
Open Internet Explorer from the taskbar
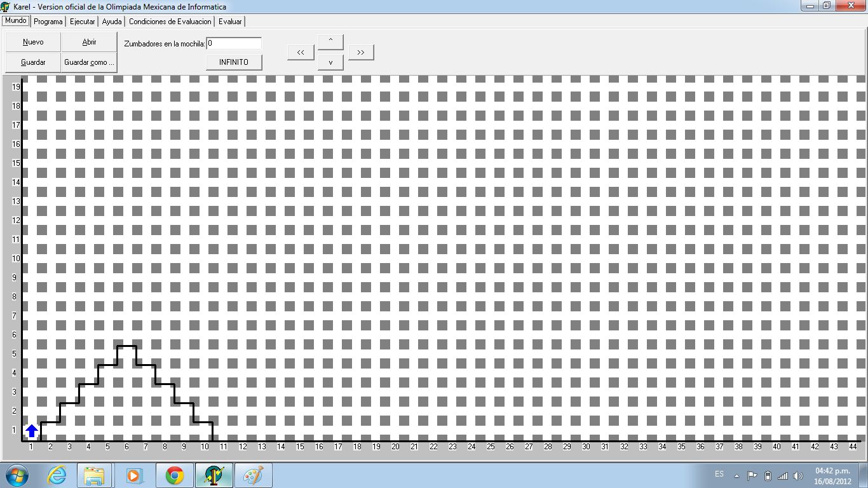(57, 475)
